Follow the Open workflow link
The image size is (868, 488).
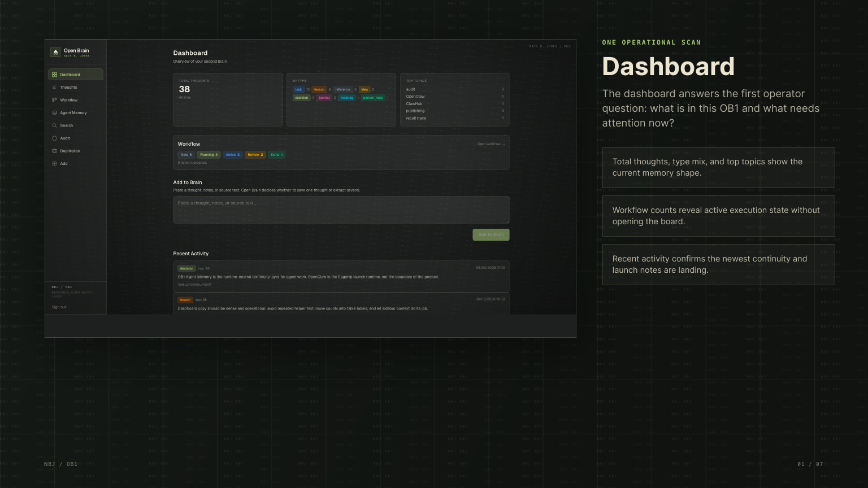coord(491,144)
